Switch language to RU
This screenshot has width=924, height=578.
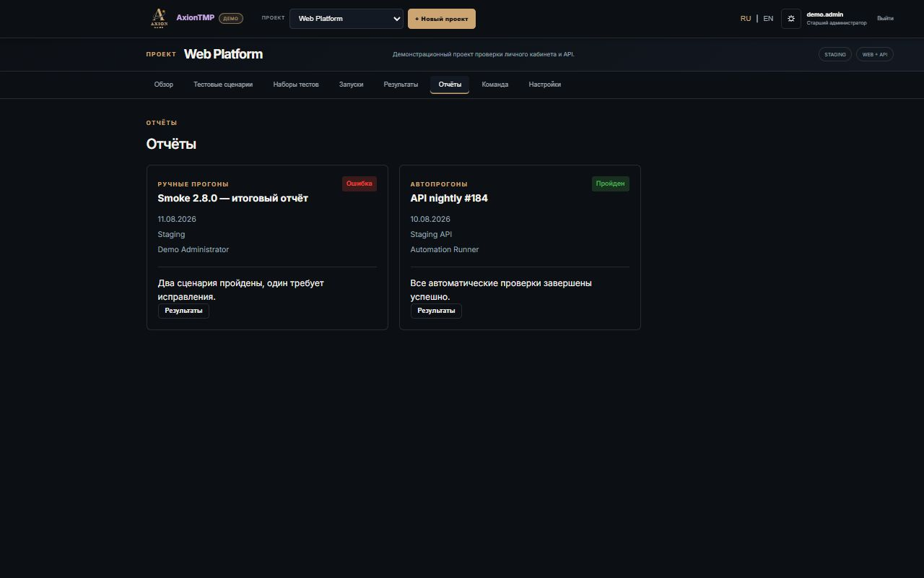pyautogui.click(x=746, y=19)
